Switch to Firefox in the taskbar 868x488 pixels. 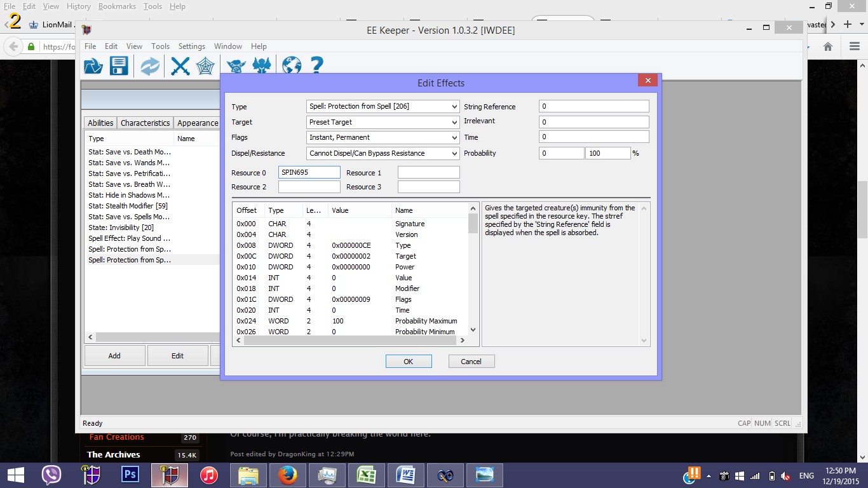pos(287,475)
